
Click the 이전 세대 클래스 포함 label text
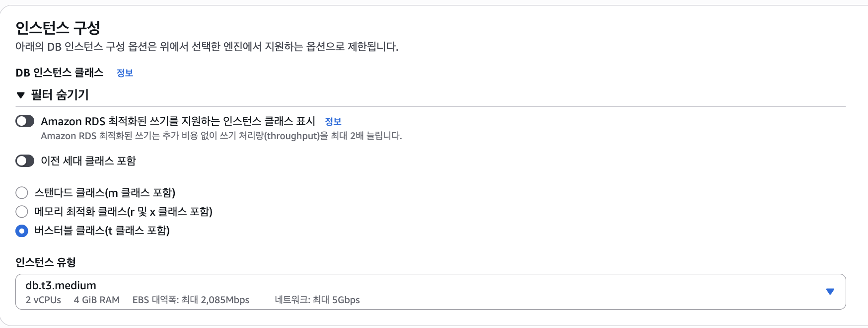tap(88, 161)
